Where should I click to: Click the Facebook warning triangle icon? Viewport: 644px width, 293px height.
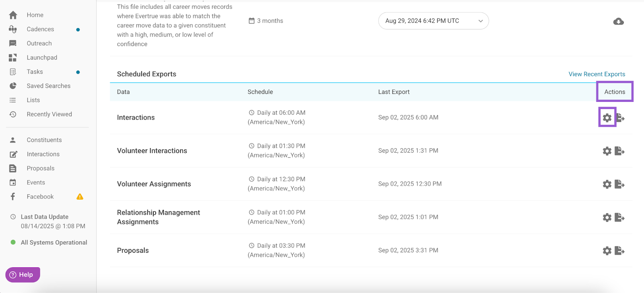click(80, 197)
